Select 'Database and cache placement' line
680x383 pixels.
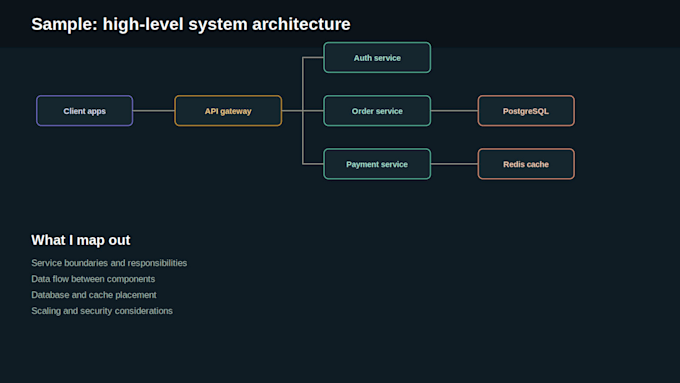click(94, 295)
